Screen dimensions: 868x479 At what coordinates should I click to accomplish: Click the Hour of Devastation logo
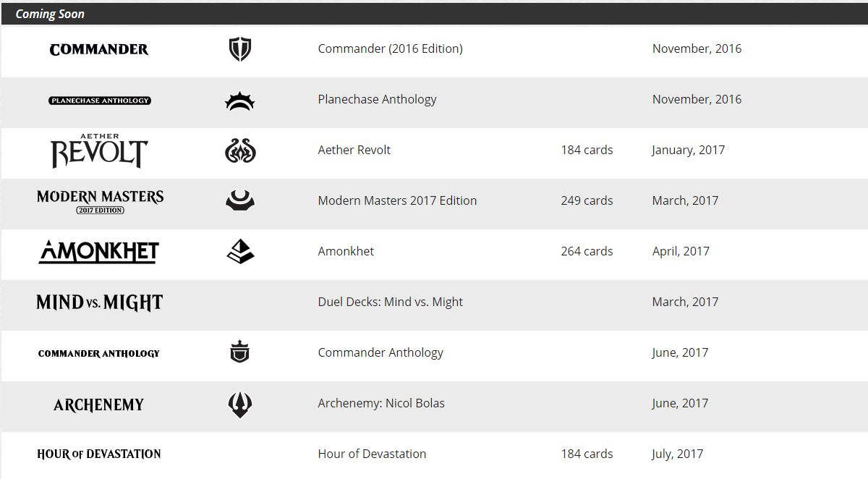tap(99, 454)
